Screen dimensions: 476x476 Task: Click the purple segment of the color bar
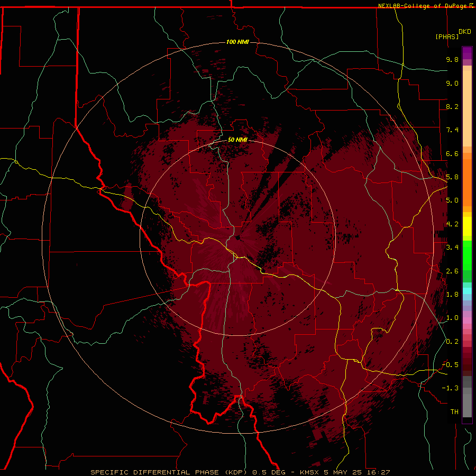click(x=467, y=53)
